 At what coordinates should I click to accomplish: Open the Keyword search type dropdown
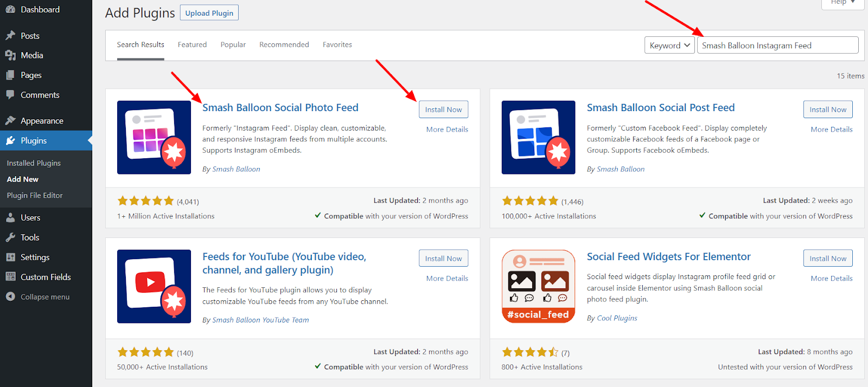click(x=669, y=46)
